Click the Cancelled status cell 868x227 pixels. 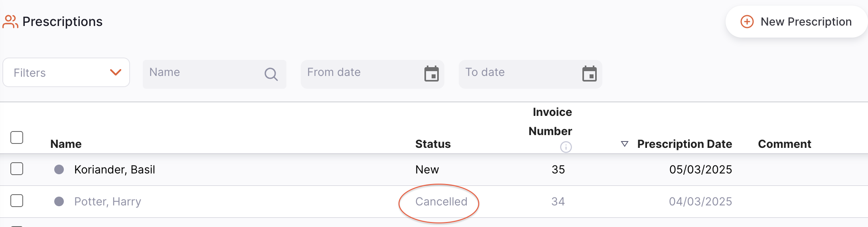pos(441,201)
